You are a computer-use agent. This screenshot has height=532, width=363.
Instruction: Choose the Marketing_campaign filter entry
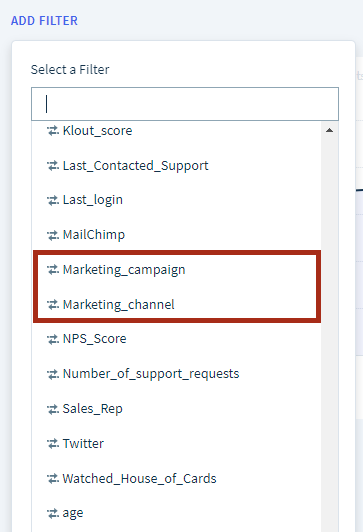(x=176, y=270)
